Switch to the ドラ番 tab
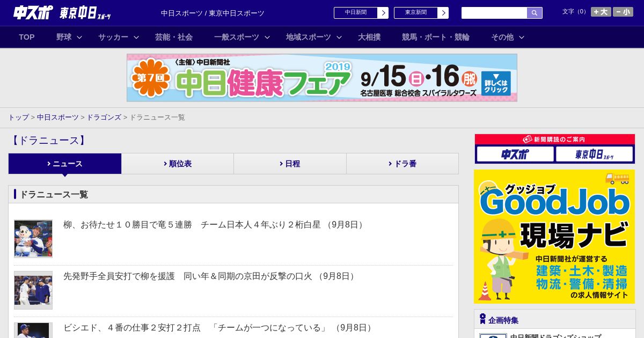The image size is (644, 338). tap(402, 164)
